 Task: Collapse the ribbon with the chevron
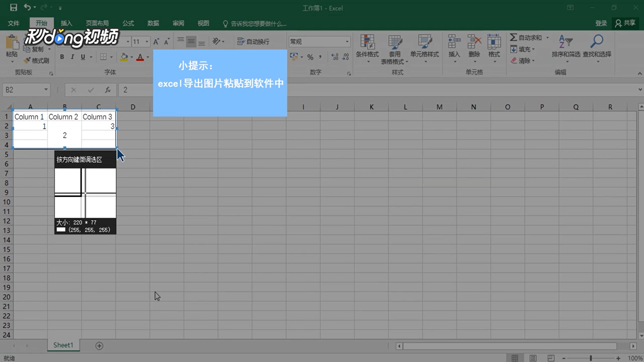coord(640,73)
